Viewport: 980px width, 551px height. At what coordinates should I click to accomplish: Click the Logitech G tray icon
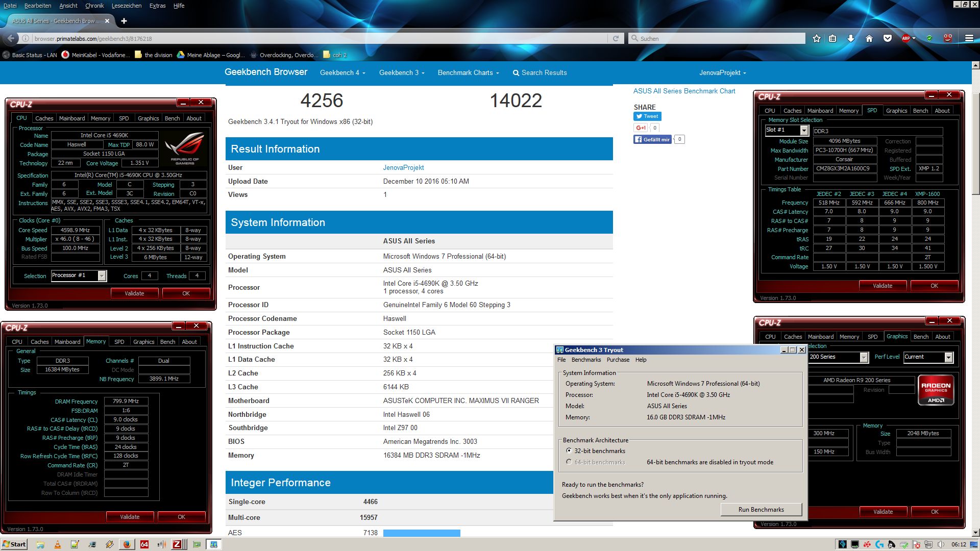tap(879, 544)
